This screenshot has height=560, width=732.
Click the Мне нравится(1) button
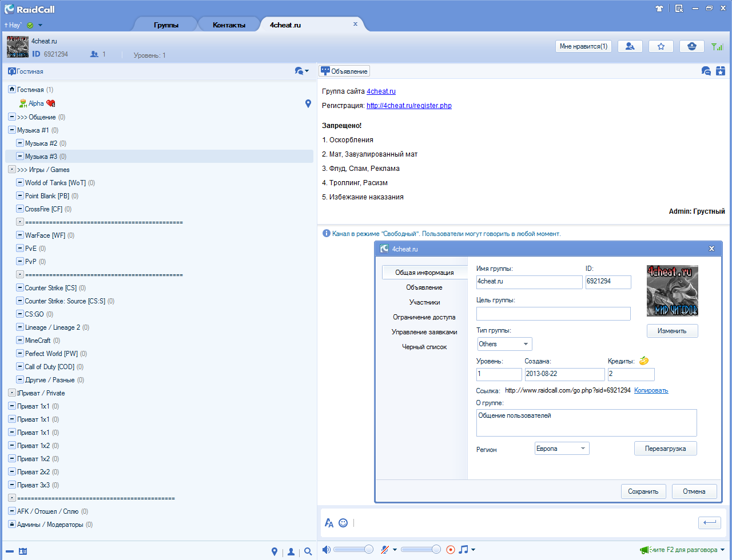tap(583, 46)
